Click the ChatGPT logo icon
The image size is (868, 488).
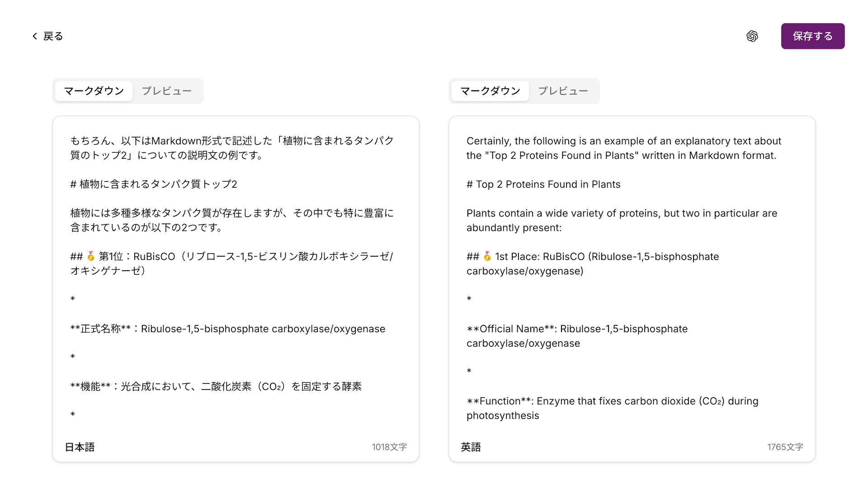752,36
